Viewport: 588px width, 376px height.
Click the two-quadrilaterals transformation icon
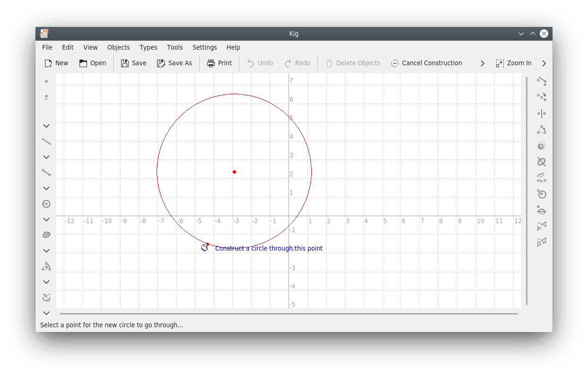(542, 243)
